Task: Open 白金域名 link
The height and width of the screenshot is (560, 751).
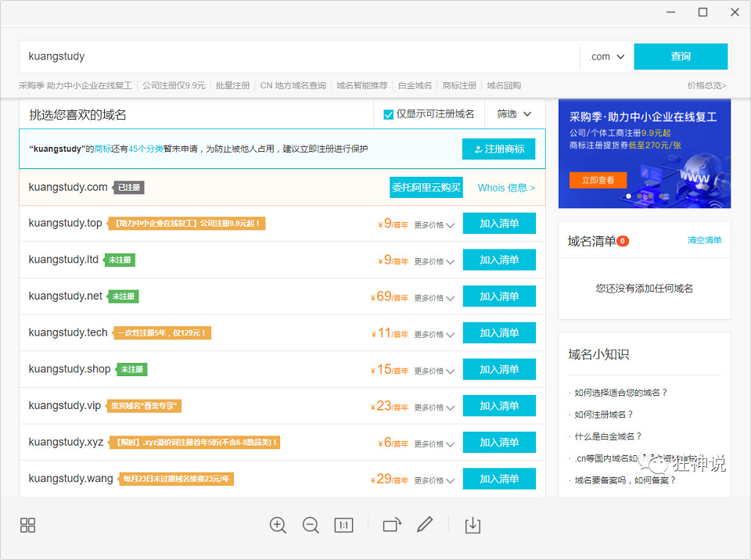Action: click(415, 86)
